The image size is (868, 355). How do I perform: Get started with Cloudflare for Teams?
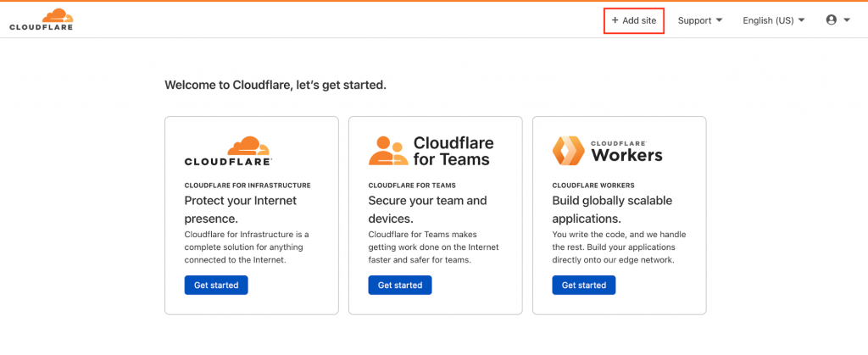pyautogui.click(x=400, y=286)
